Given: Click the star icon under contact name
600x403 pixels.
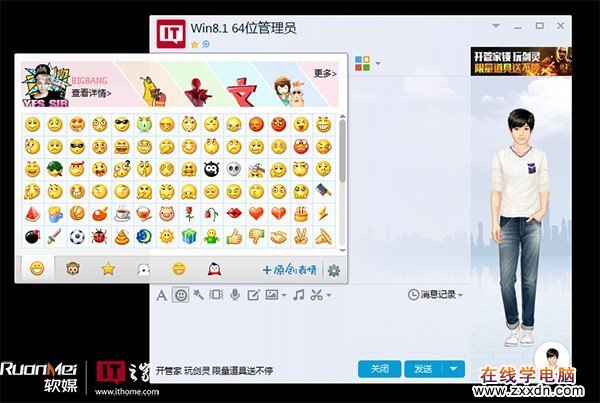Looking at the screenshot, I should coord(194,44).
